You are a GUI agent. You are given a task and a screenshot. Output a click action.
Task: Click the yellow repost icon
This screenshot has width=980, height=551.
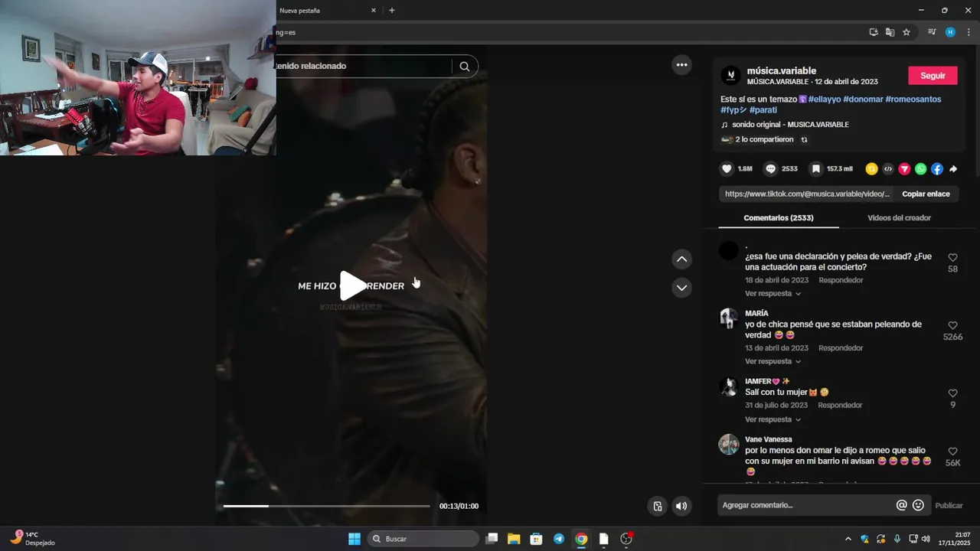click(871, 168)
